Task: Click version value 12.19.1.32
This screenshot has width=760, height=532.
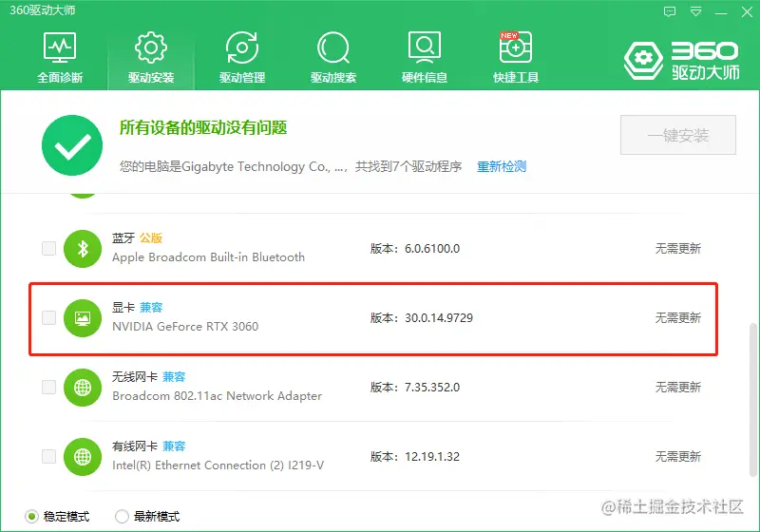Action: pos(432,456)
